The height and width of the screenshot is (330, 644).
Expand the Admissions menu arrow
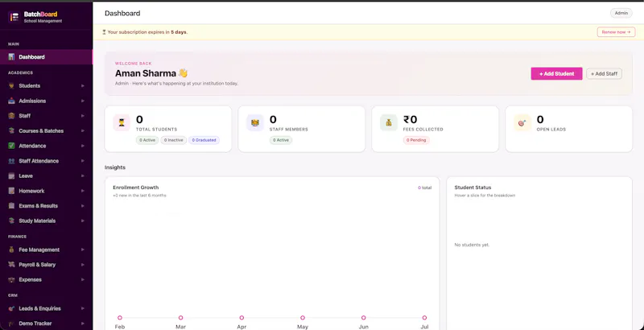point(83,101)
